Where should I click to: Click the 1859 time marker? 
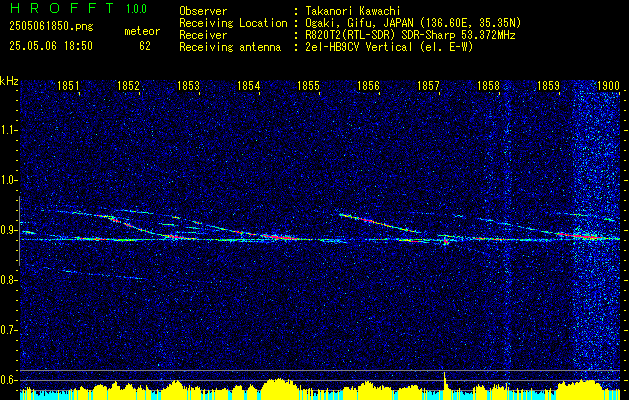pos(548,85)
